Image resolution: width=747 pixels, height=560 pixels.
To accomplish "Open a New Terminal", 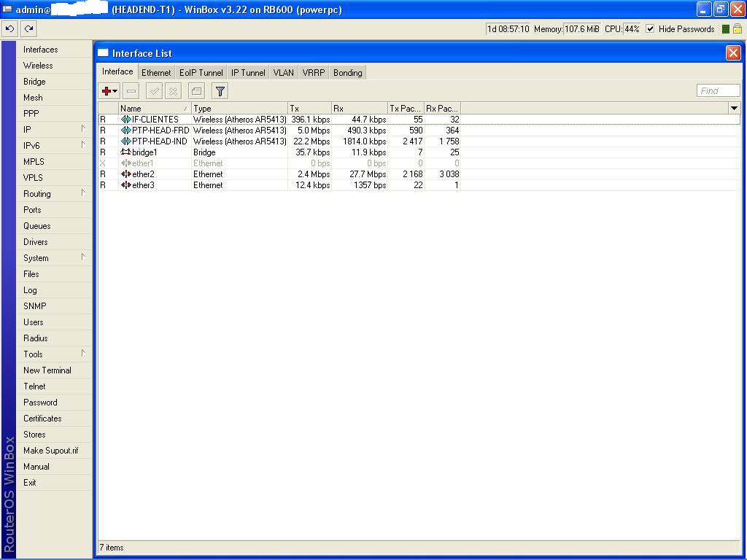I will coord(54,370).
